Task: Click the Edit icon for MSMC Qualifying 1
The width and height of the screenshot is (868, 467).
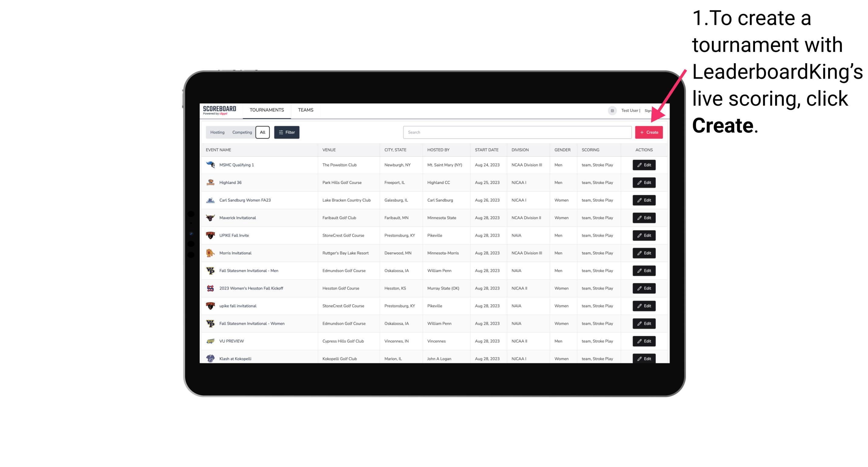Action: point(644,165)
